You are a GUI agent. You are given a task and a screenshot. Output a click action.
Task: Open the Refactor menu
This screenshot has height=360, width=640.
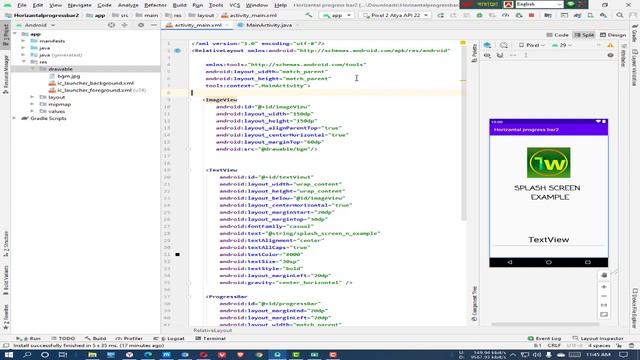(156, 5)
